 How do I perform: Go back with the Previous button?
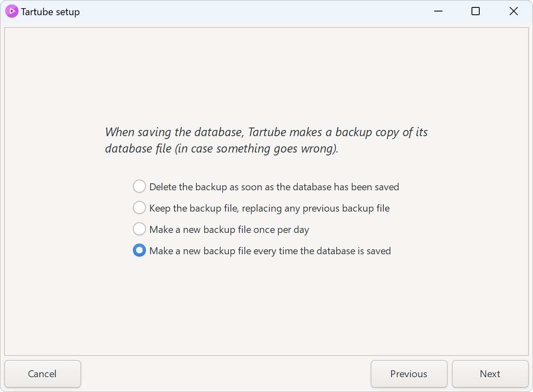pyautogui.click(x=409, y=374)
